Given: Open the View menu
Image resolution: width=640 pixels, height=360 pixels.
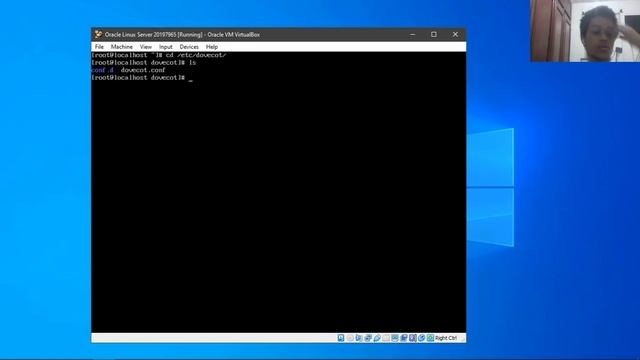Looking at the screenshot, I should 146,47.
